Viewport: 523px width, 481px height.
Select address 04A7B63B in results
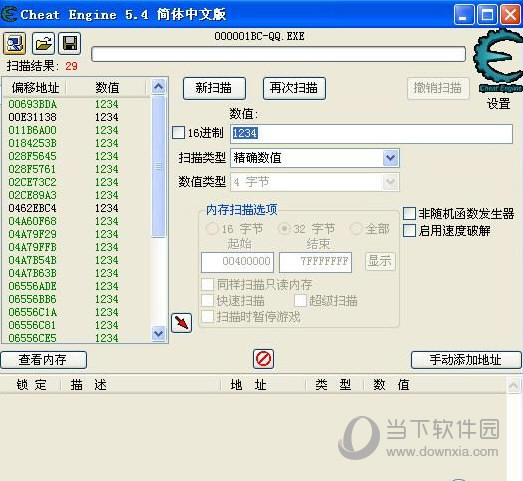[x=33, y=273]
